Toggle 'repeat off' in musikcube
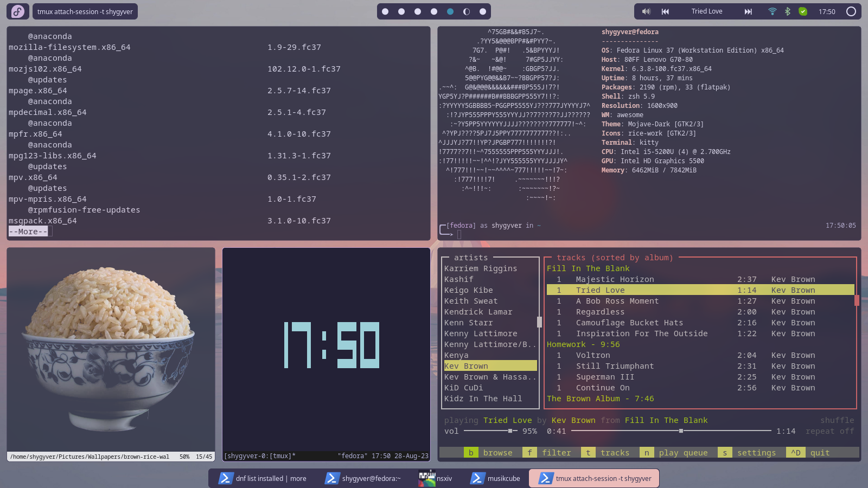The image size is (868, 488). (x=829, y=431)
